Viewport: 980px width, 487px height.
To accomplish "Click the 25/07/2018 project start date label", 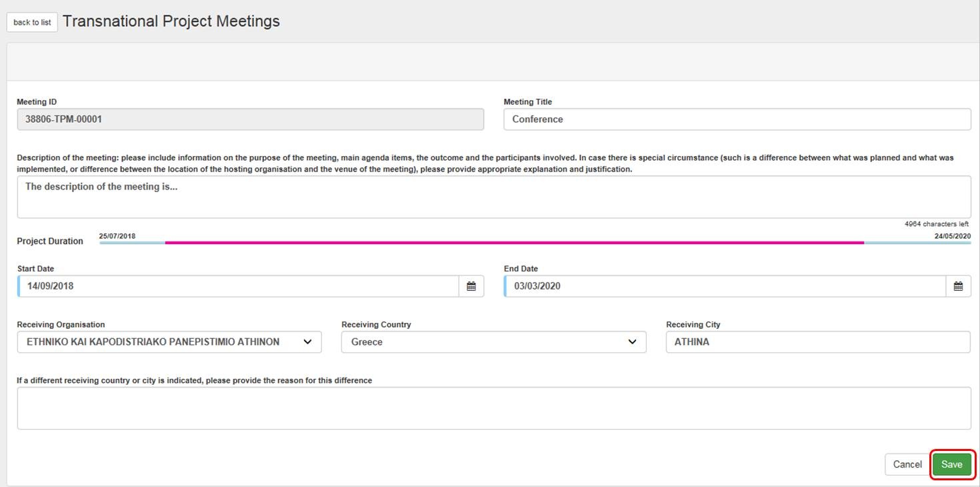I will coord(117,236).
